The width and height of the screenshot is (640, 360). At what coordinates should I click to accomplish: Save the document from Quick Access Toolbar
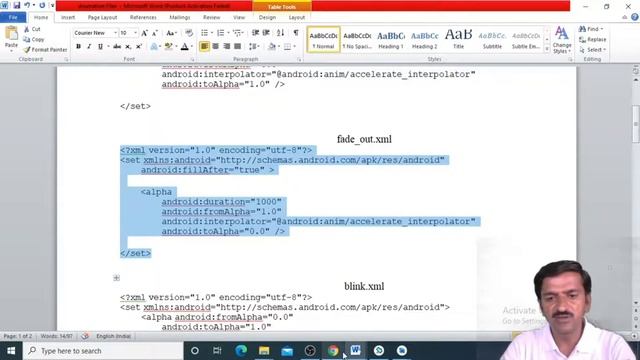pos(17,6)
